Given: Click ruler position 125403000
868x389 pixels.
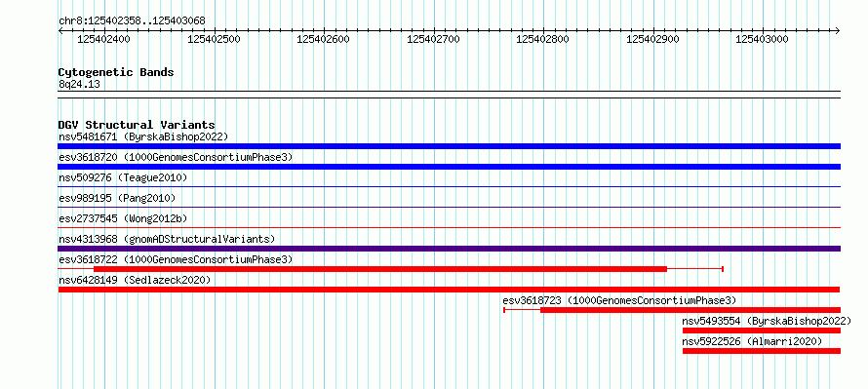Looking at the screenshot, I should click(762, 39).
